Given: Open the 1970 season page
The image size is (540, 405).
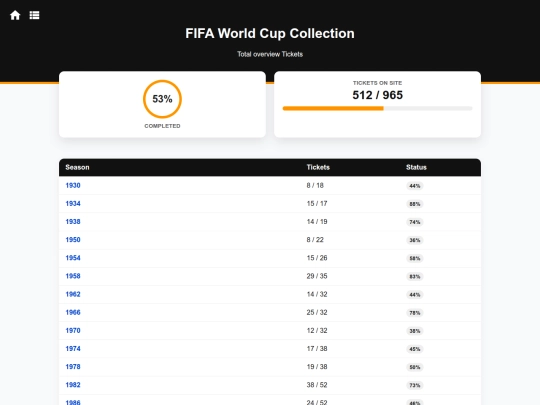Looking at the screenshot, I should coord(73,330).
